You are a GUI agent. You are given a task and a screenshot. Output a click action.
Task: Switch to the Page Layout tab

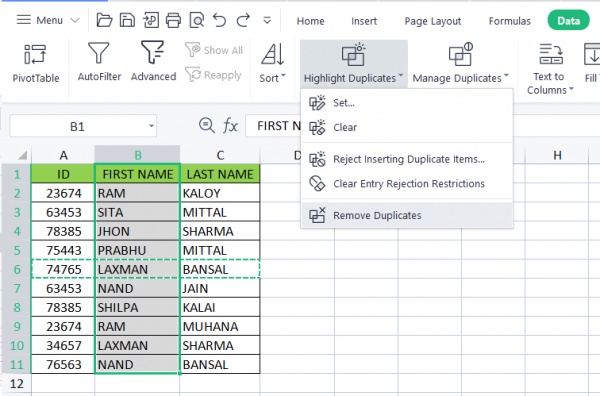pyautogui.click(x=433, y=21)
